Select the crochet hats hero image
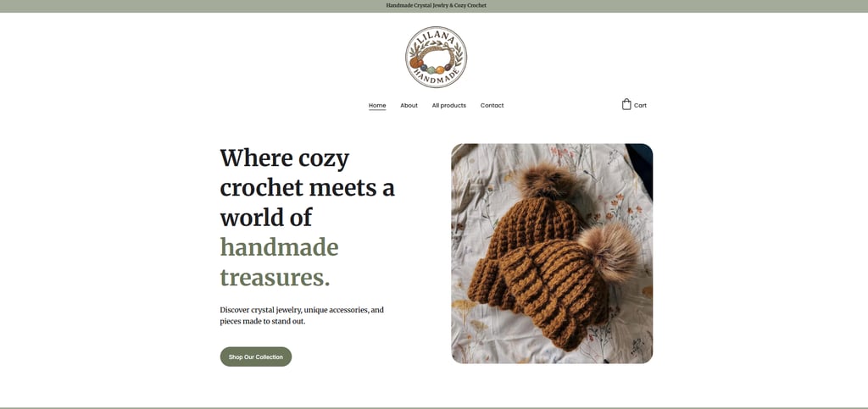868x409 pixels. click(x=552, y=253)
